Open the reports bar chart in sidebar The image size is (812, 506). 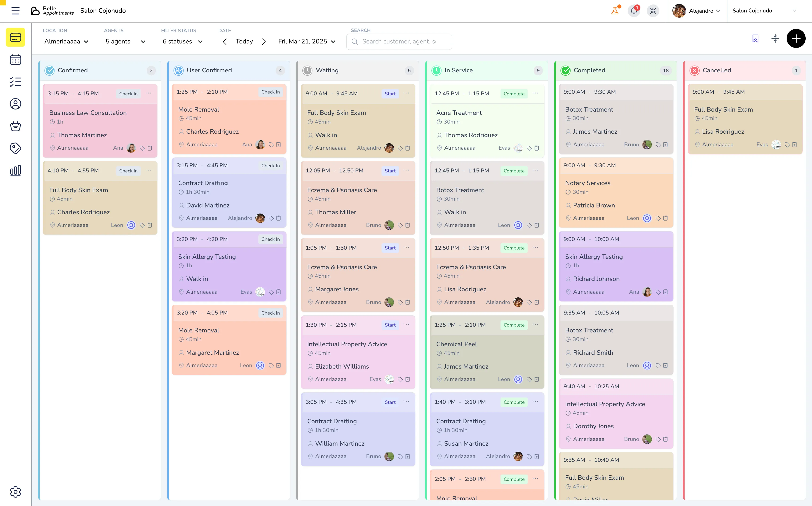16,170
